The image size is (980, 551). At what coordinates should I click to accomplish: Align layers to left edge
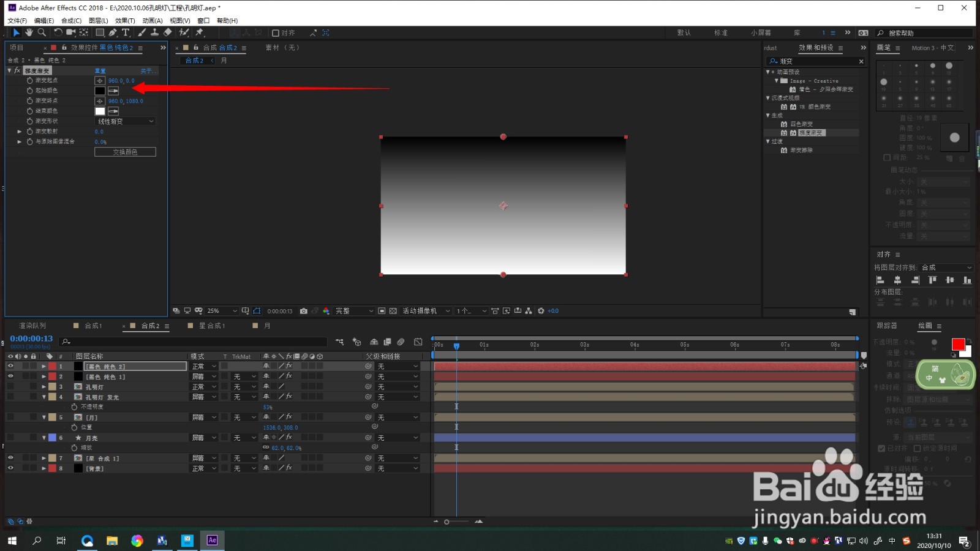[x=880, y=280]
